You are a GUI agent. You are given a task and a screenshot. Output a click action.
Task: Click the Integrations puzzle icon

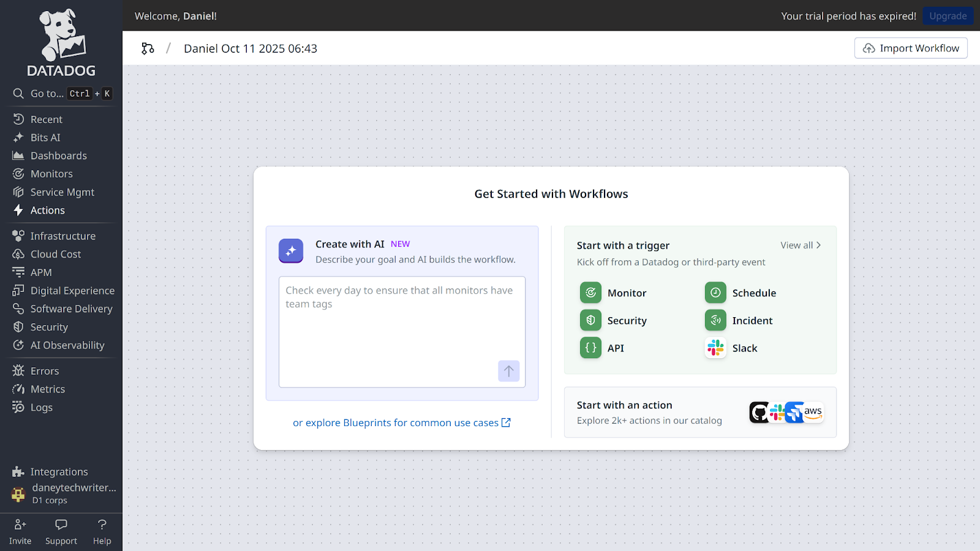(x=18, y=472)
